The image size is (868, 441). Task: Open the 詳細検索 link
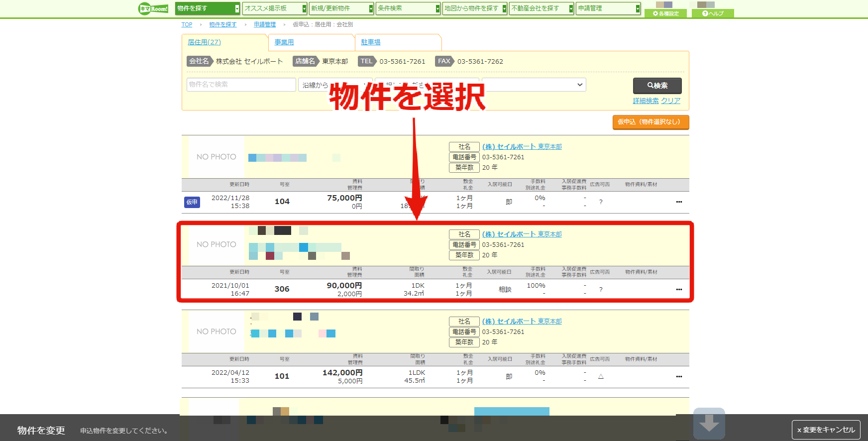pos(646,101)
